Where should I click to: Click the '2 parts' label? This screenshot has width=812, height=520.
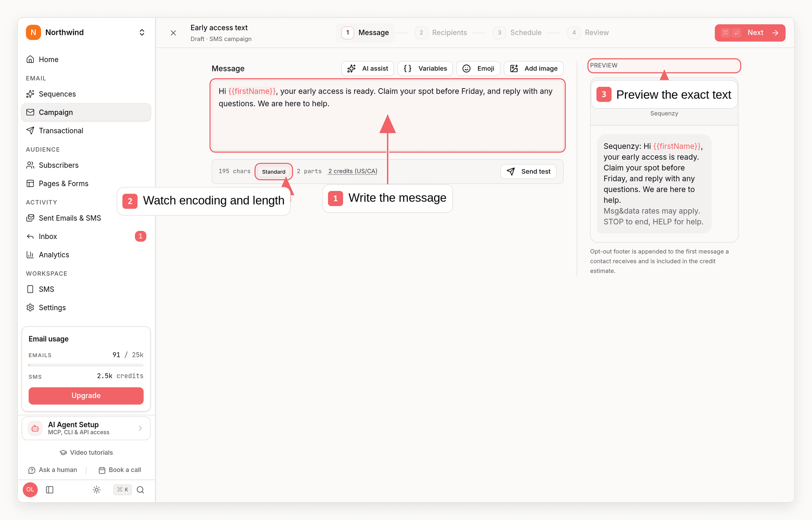pyautogui.click(x=309, y=171)
